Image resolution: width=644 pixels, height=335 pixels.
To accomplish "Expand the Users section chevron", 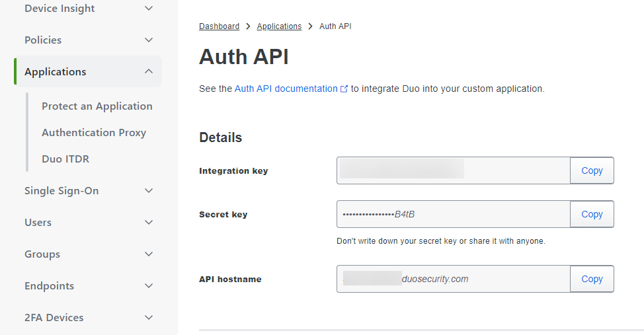I will (x=149, y=223).
